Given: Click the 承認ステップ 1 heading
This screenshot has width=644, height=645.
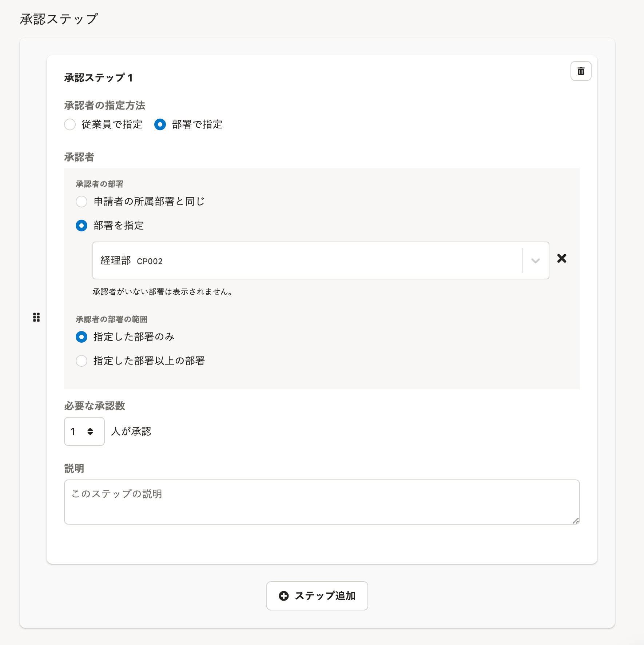Looking at the screenshot, I should pyautogui.click(x=98, y=78).
